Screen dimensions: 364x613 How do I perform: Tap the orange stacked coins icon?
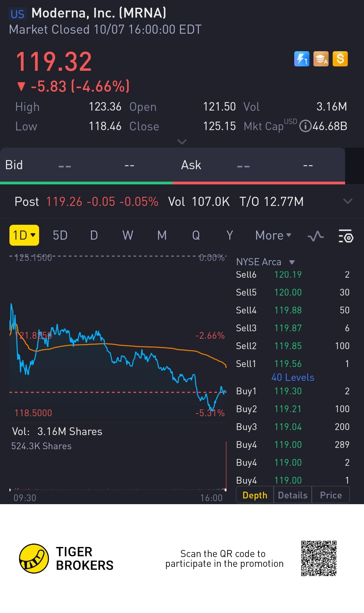point(321,59)
